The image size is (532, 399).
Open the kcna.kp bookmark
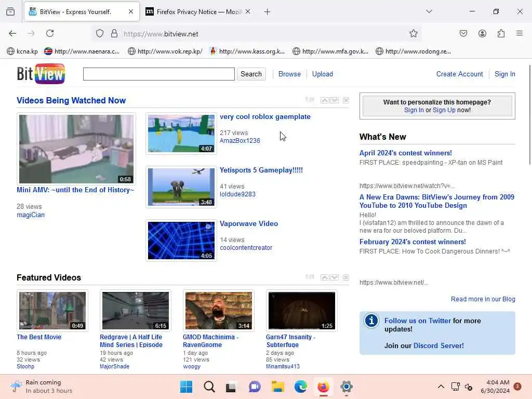22,51
